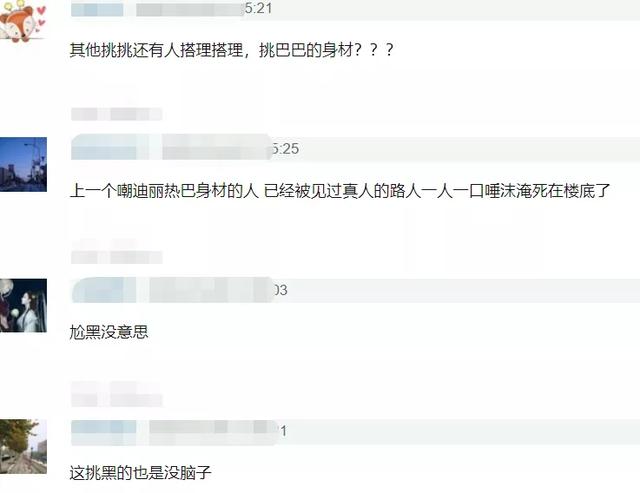Click the timestamp ending in 1
Viewport: 640px width, 493px height.
(x=283, y=431)
